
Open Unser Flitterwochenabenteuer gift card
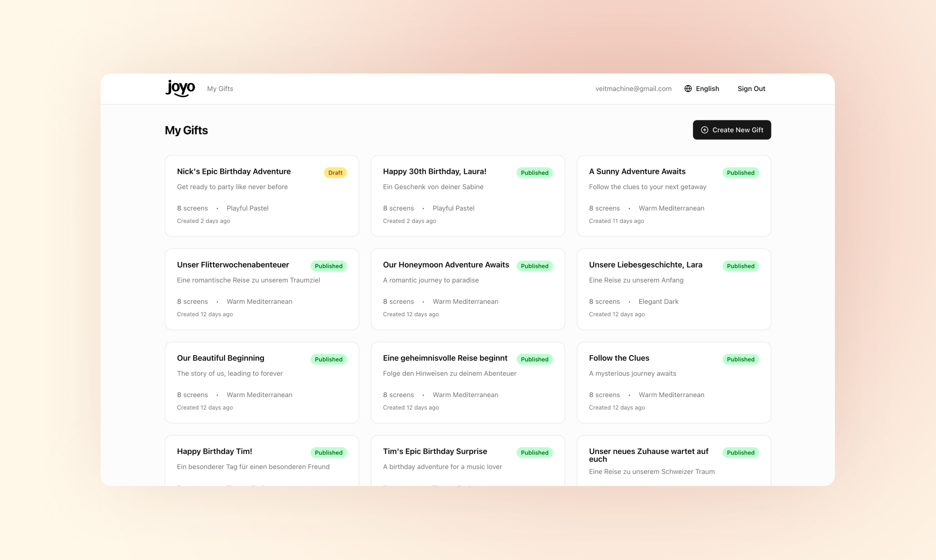(x=233, y=265)
